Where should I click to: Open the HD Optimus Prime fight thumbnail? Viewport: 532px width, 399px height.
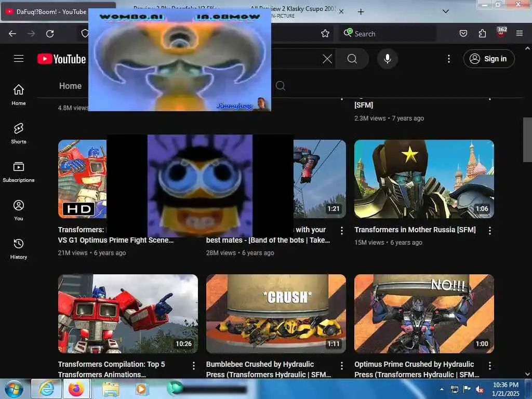click(x=82, y=179)
